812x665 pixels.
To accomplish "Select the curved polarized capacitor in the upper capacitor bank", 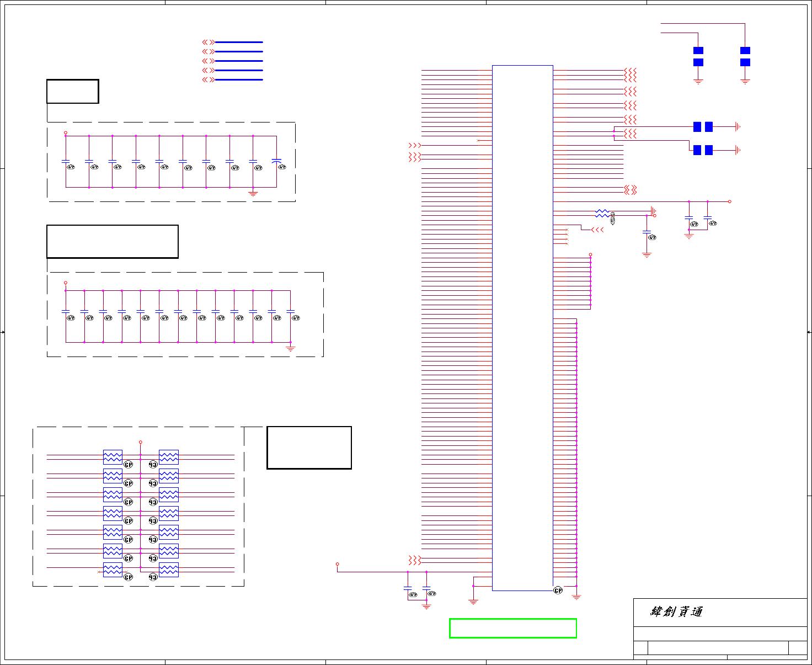I will coord(276,161).
